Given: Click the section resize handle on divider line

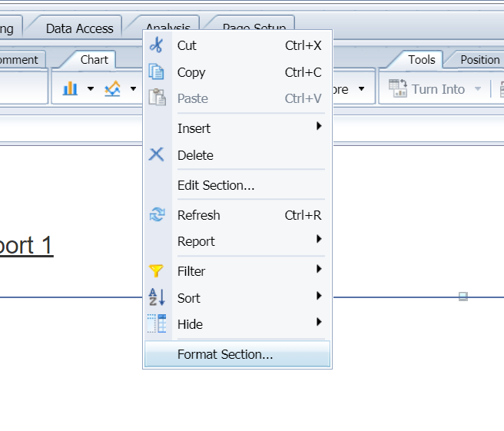Looking at the screenshot, I should click(x=463, y=297).
